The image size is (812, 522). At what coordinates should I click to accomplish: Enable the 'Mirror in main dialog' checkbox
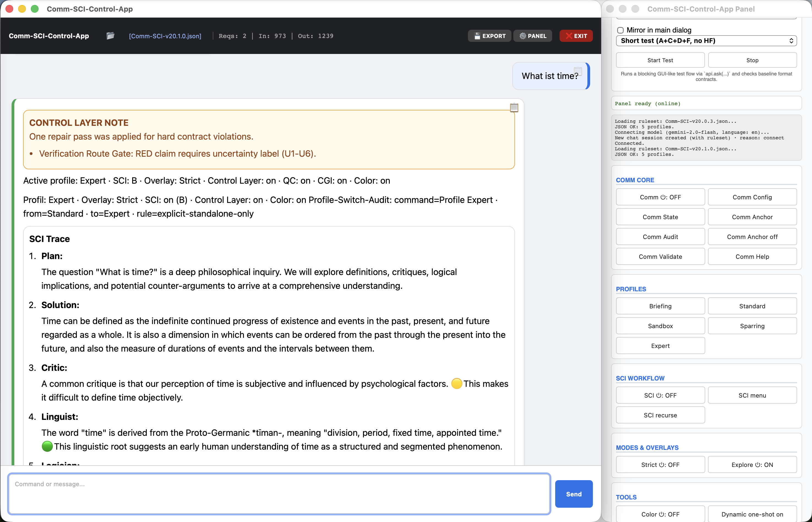620,30
